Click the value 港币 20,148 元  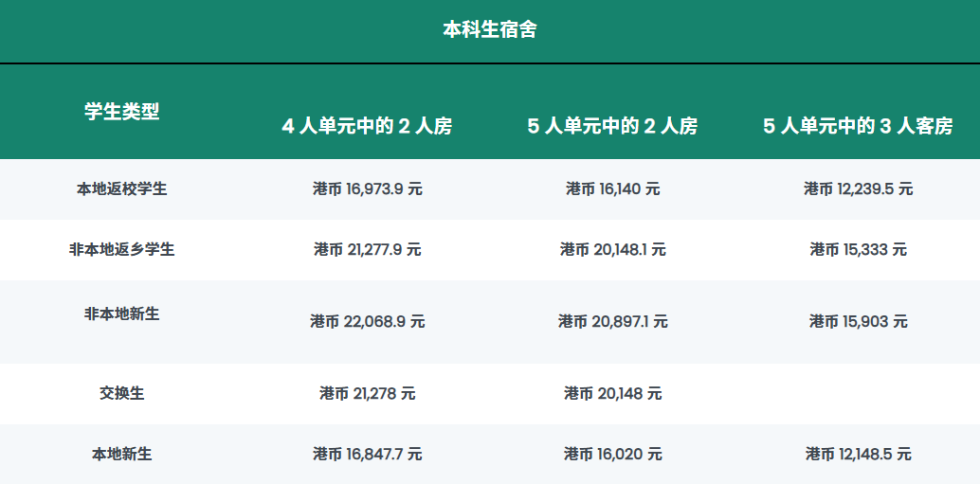tap(612, 393)
